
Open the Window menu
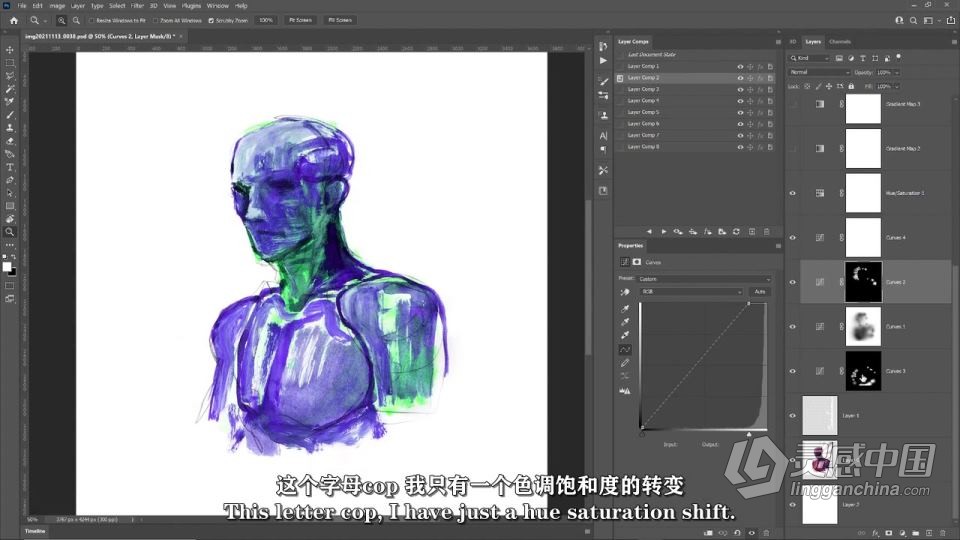point(217,6)
